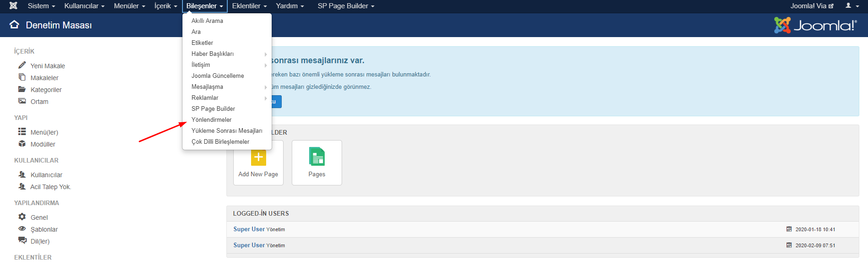Select Yönlendirmeler from Bileşenler menu
The image size is (868, 266).
click(x=211, y=120)
